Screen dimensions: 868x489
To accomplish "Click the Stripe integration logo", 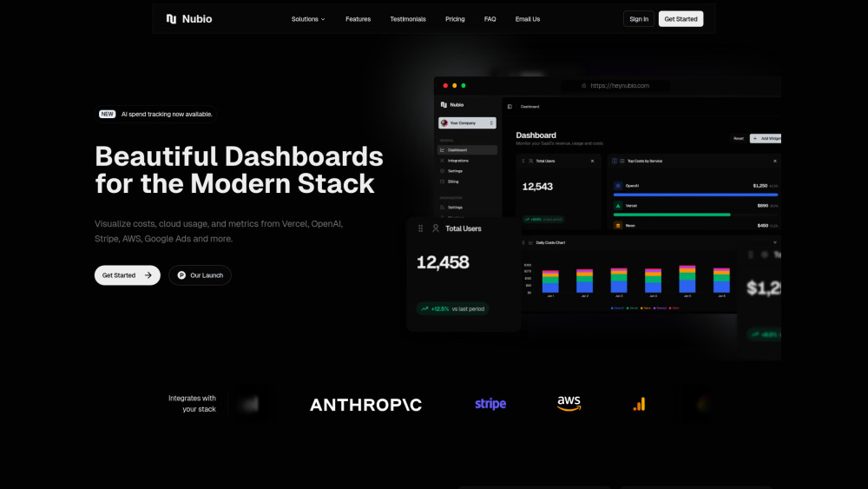I will coord(490,404).
